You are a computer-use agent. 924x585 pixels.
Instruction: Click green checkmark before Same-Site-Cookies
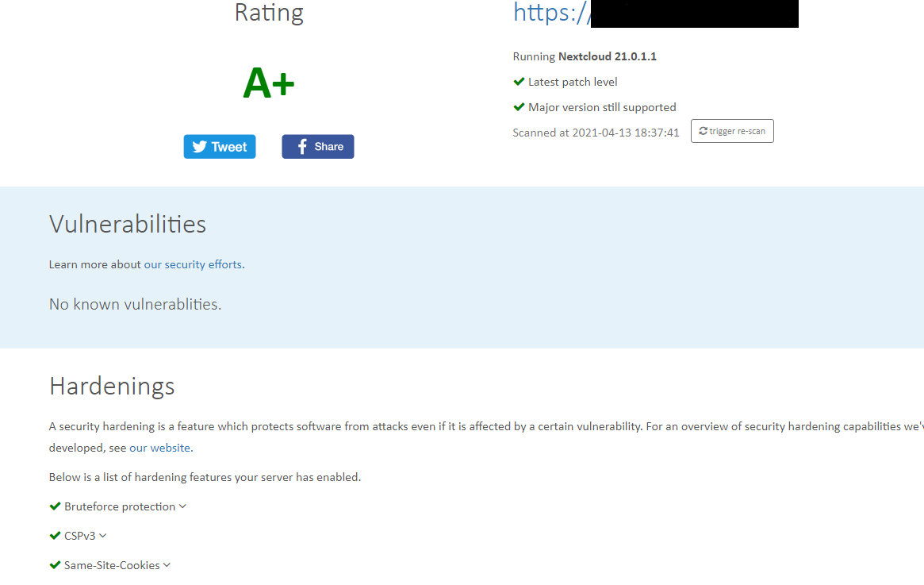[x=55, y=565]
